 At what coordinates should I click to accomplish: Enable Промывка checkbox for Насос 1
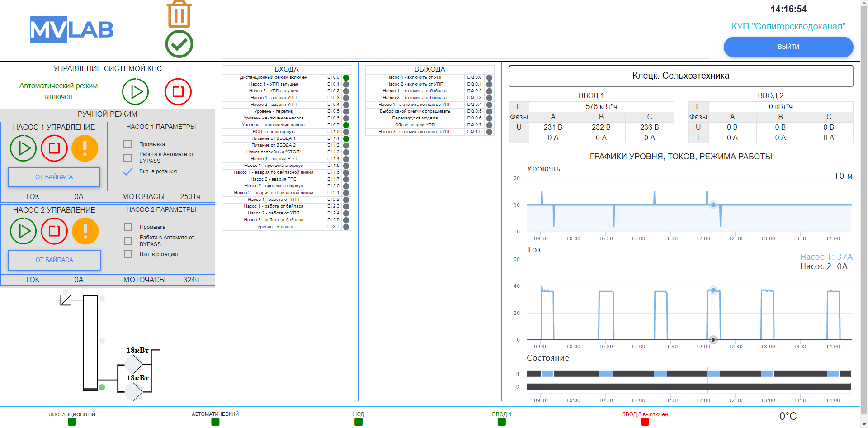[x=127, y=144]
